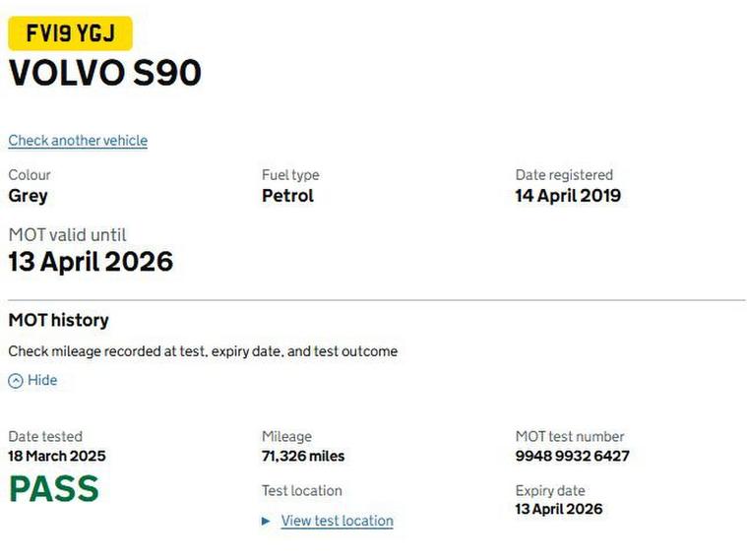Click the VOLVO S90 heading
747x560 pixels.
pyautogui.click(x=105, y=74)
